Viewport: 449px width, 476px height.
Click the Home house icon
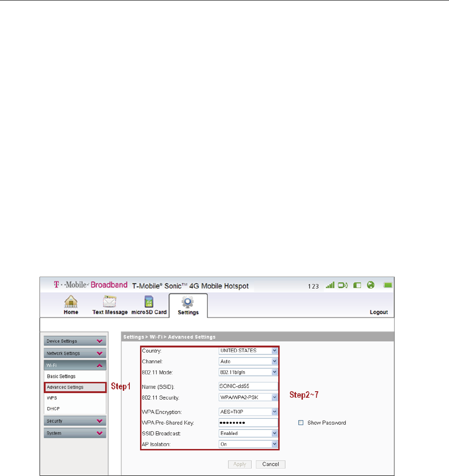(x=71, y=301)
